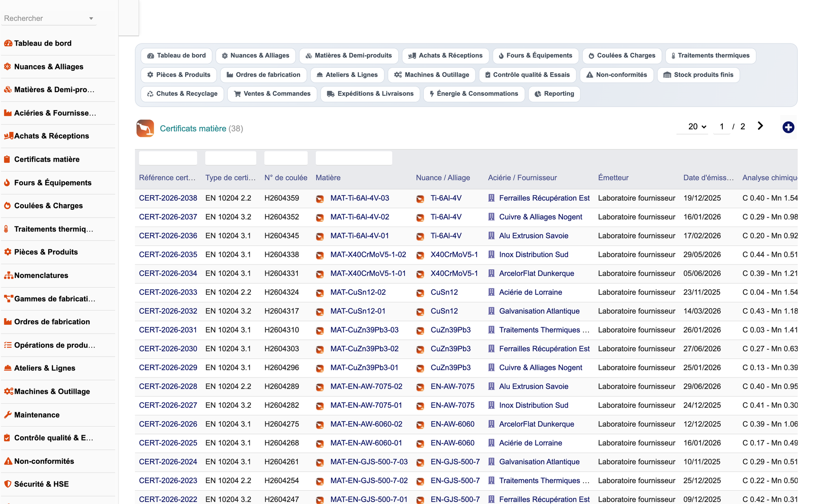Screen dimensions: 815x504
Task: Open Ventes & Commandes top tab
Action: pyautogui.click(x=272, y=94)
